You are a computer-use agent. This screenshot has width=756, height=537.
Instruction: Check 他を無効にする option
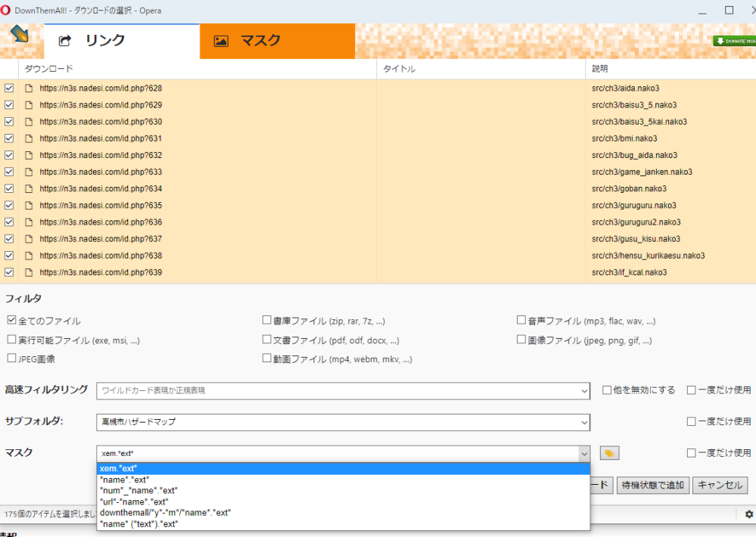607,390
